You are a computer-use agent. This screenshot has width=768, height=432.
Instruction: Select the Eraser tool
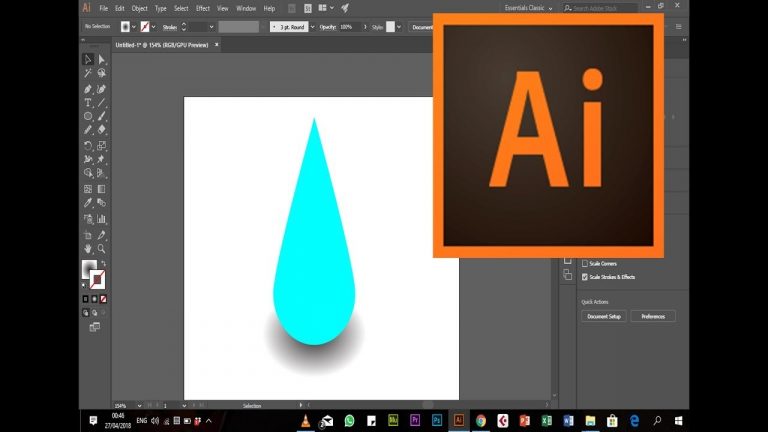(101, 130)
